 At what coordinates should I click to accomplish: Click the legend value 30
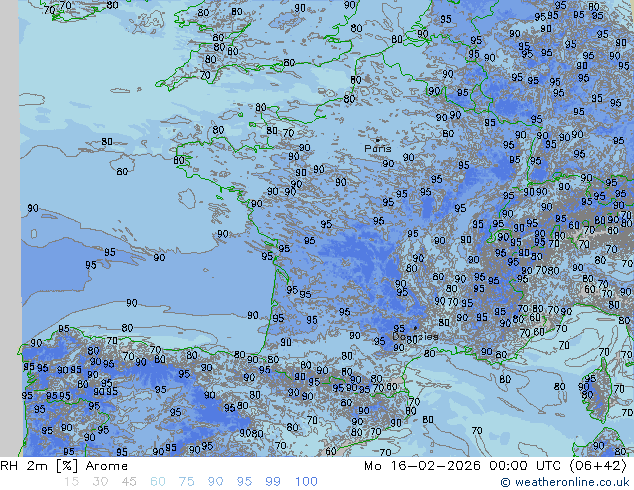click(x=100, y=482)
